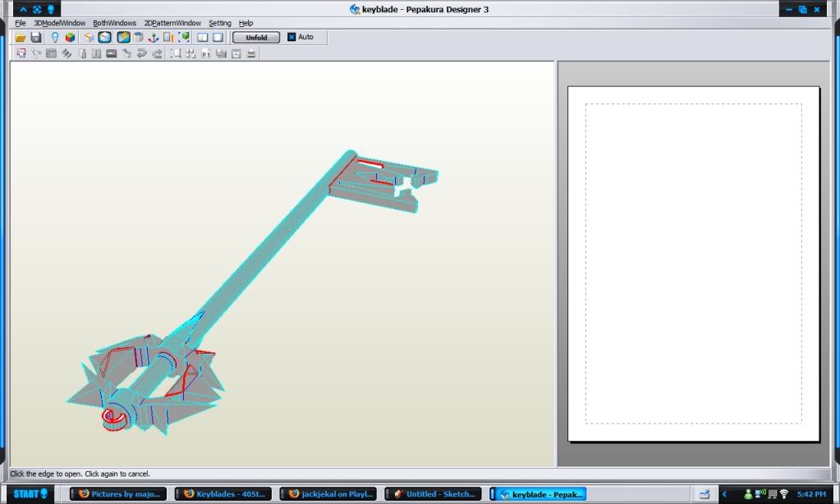Click the blank 2D pattern page
The height and width of the screenshot is (504, 840).
click(x=693, y=263)
